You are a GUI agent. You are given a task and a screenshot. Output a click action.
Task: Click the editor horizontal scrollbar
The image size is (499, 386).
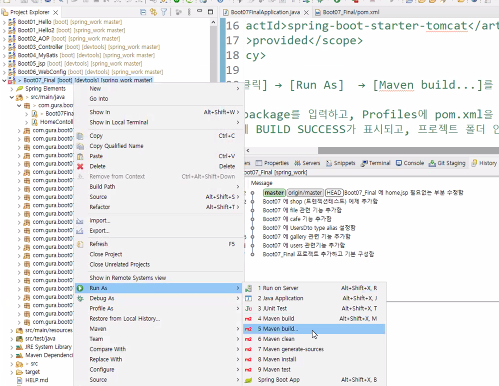coord(408,151)
